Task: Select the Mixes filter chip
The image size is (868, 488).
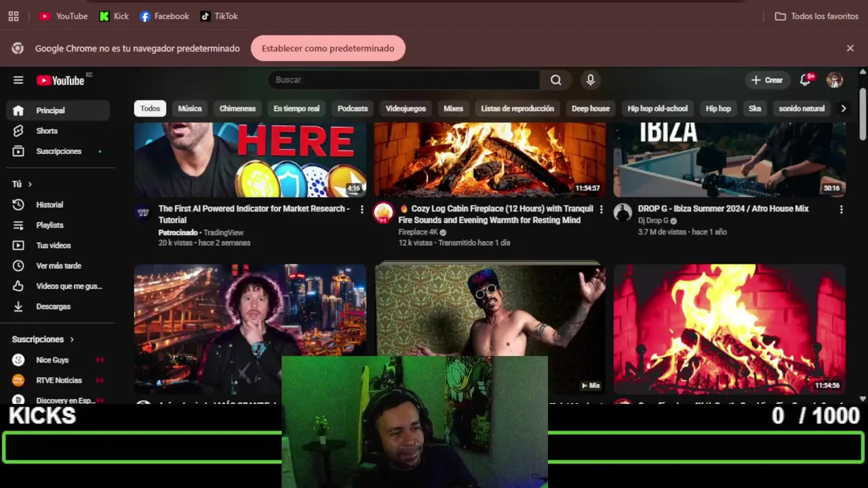Action: click(453, 108)
